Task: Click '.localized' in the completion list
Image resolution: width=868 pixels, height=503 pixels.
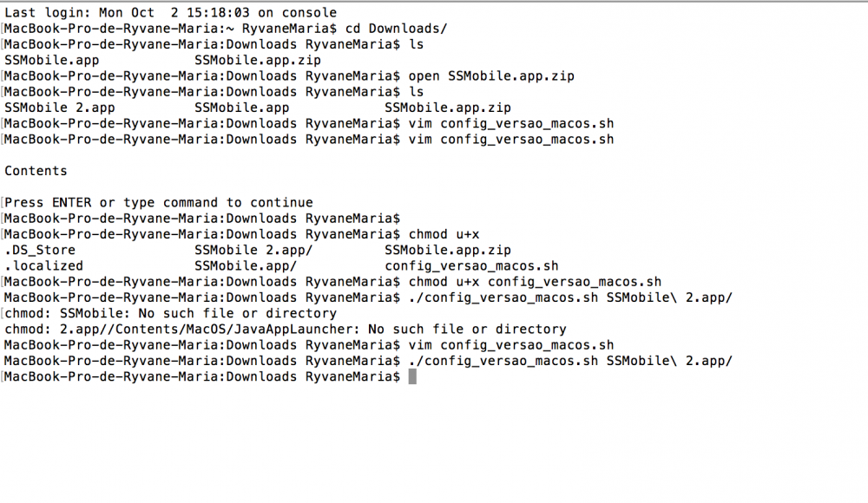Action: tap(43, 266)
